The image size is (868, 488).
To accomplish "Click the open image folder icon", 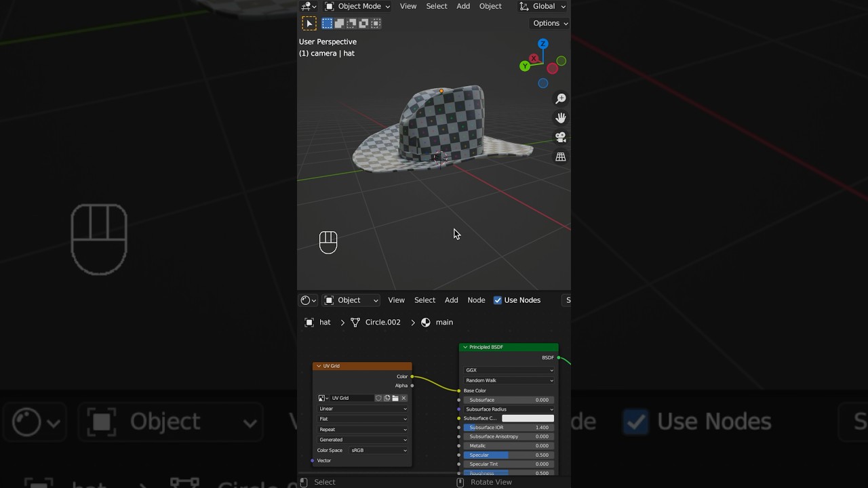I will point(395,399).
